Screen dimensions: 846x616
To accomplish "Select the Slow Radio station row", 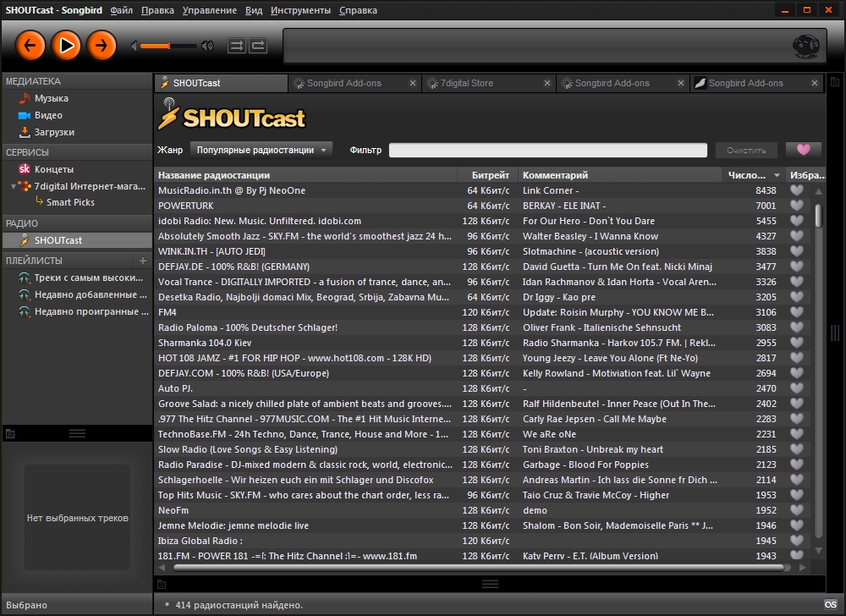I will pos(483,449).
